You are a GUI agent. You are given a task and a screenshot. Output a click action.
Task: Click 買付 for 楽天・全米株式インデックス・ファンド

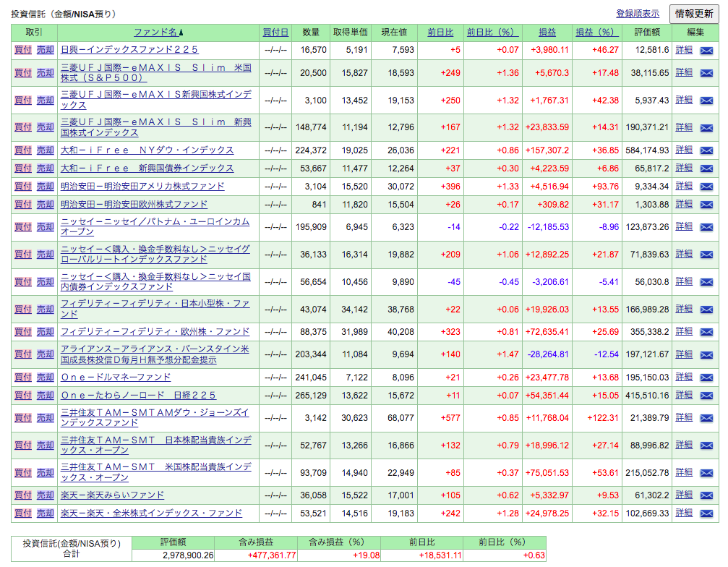(22, 513)
